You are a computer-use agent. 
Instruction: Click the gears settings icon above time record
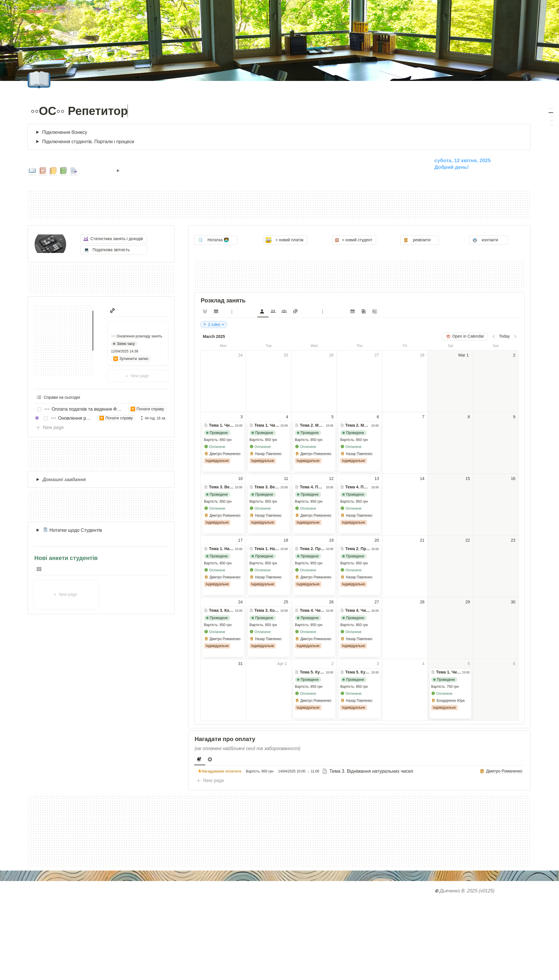click(112, 311)
